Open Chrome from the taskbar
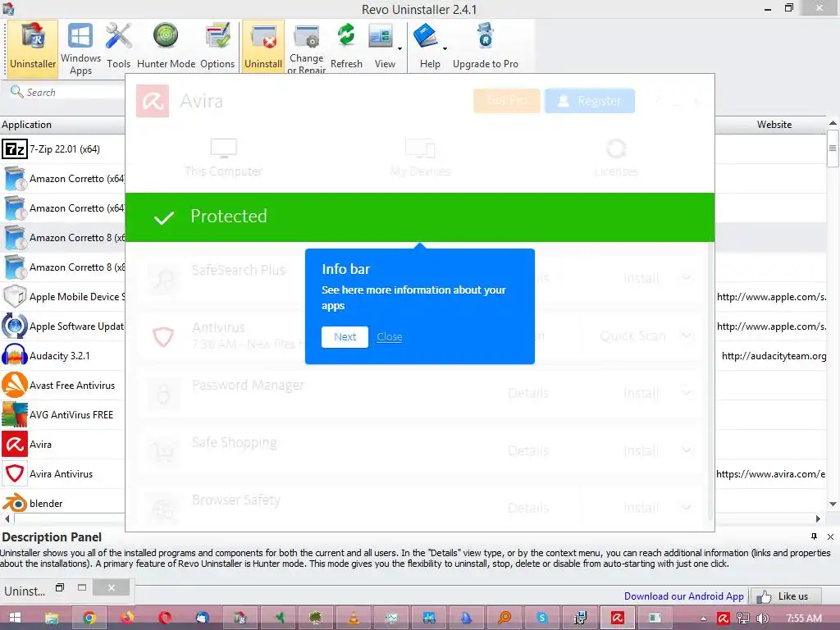Viewport: 840px width, 630px height. pyautogui.click(x=89, y=618)
